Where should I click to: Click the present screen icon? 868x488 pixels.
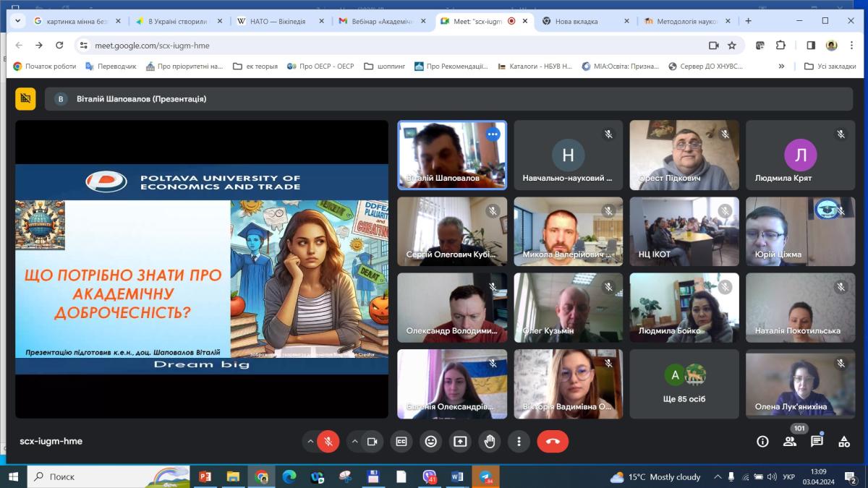point(460,442)
